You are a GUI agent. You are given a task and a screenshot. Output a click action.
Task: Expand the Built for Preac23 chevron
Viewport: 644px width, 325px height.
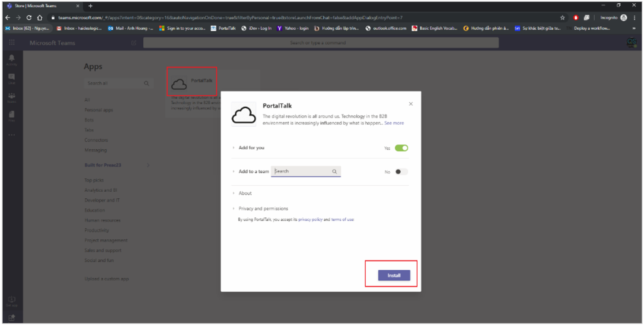[x=148, y=165]
